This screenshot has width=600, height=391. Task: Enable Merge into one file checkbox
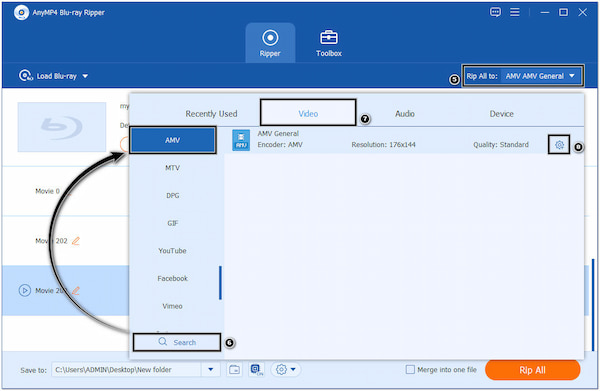[410, 370]
